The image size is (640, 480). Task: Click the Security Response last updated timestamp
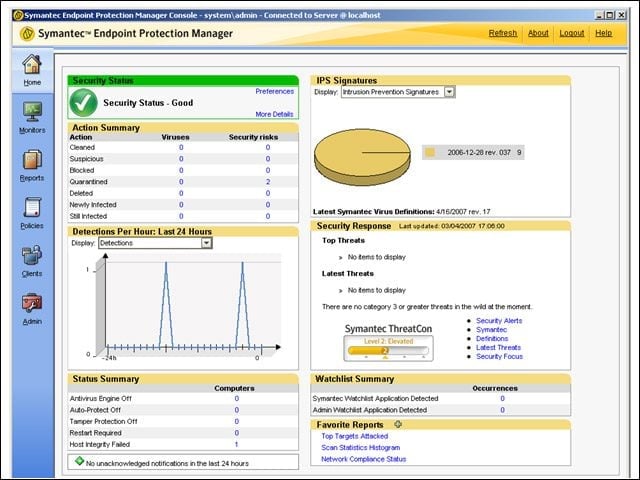click(x=451, y=226)
